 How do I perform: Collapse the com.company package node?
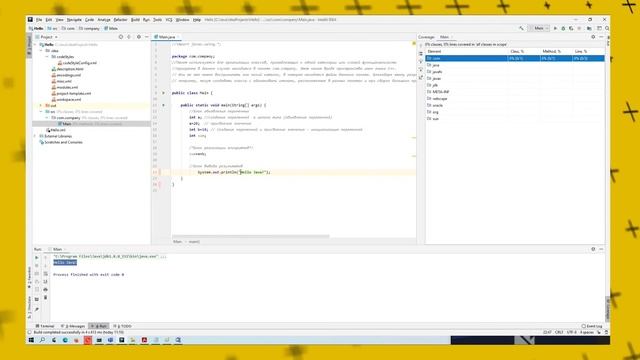click(x=47, y=118)
